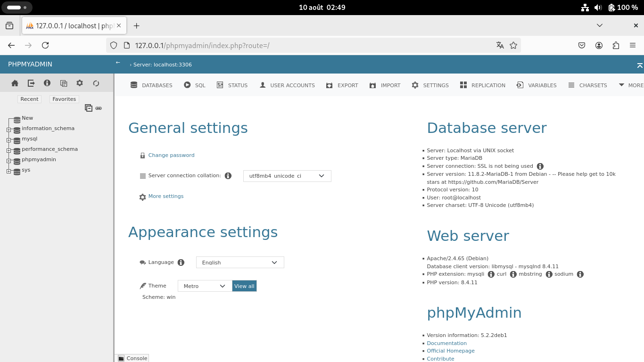
Task: Click info icon after SSL is not being used
Action: coord(540,166)
